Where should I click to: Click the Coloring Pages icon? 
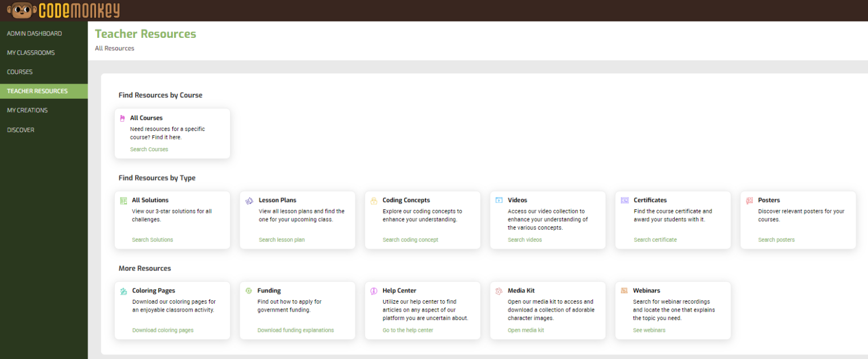coord(123,290)
